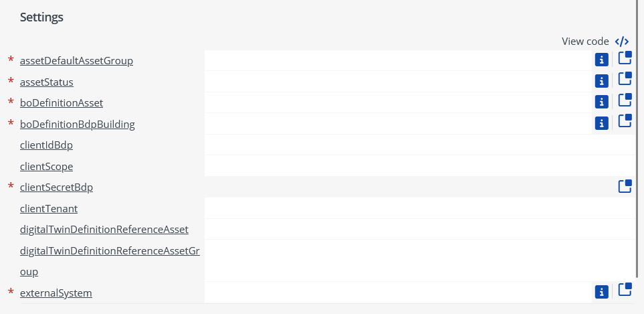This screenshot has height=314, width=644.
Task: Show info for assetDefaultAssetGroup
Action: pos(602,60)
